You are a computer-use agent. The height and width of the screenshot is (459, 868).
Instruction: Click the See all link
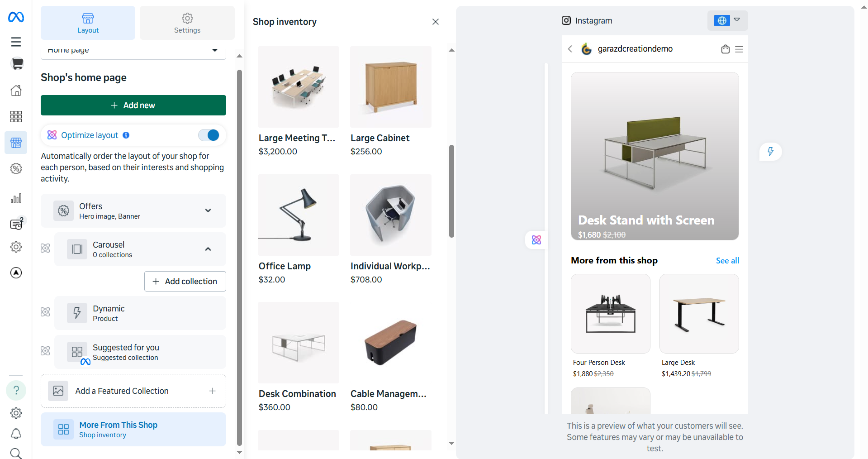727,261
